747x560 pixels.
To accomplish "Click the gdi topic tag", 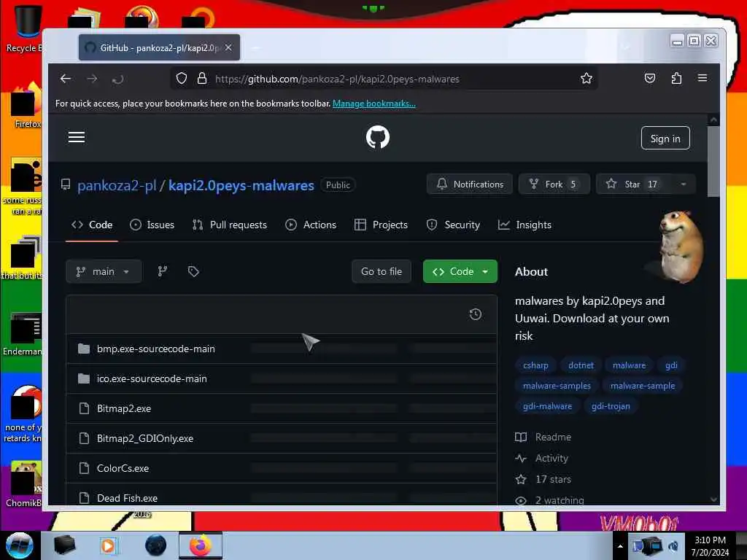I will click(671, 365).
